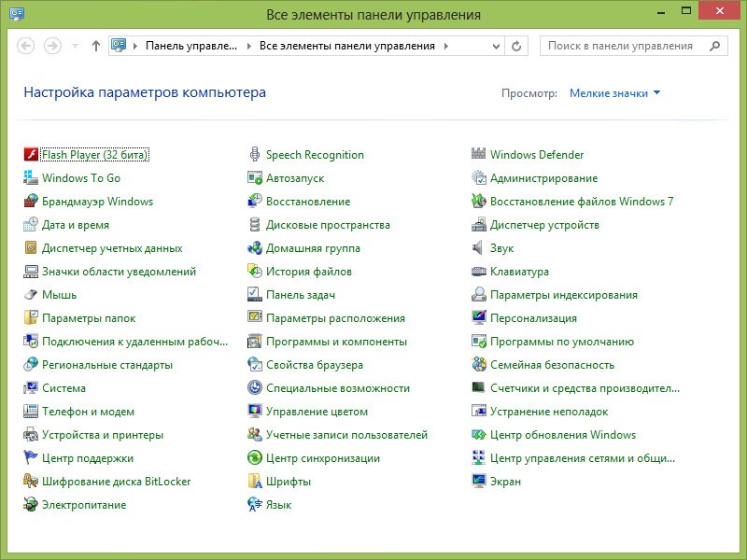Go back with the Back arrow button
Viewport: 747px width, 560px height.
pyautogui.click(x=26, y=46)
